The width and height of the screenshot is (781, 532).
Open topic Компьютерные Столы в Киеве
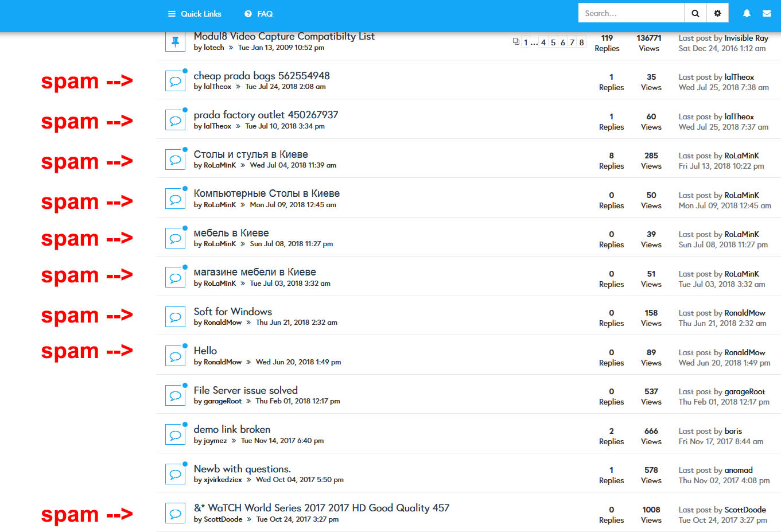[x=267, y=193]
